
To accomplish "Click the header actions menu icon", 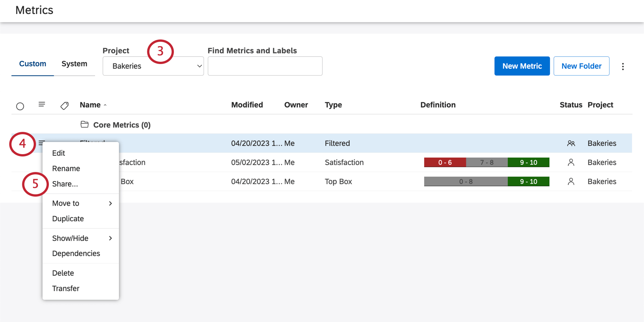I will [42, 105].
